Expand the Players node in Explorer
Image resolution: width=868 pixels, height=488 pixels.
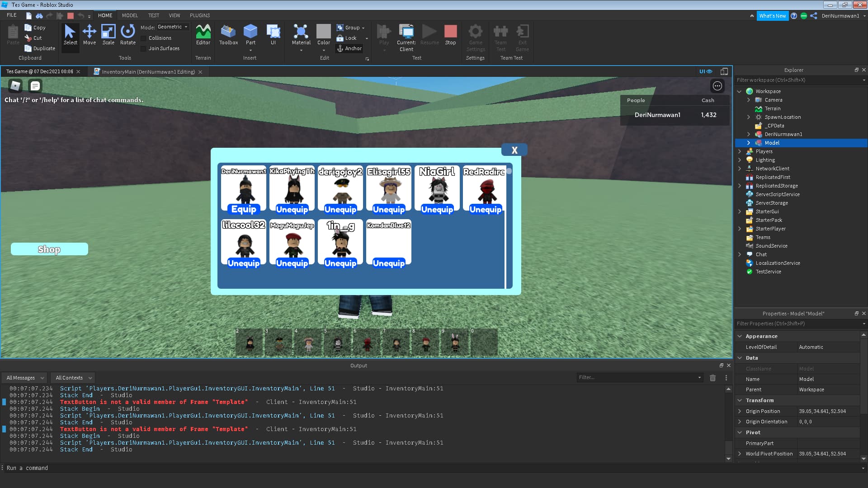point(740,151)
